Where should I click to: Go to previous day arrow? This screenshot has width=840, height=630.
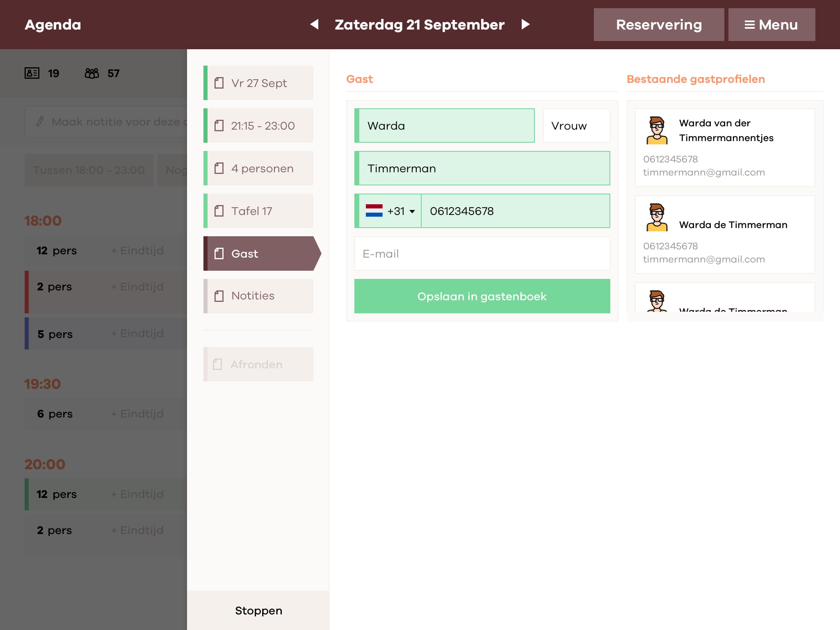pos(315,25)
